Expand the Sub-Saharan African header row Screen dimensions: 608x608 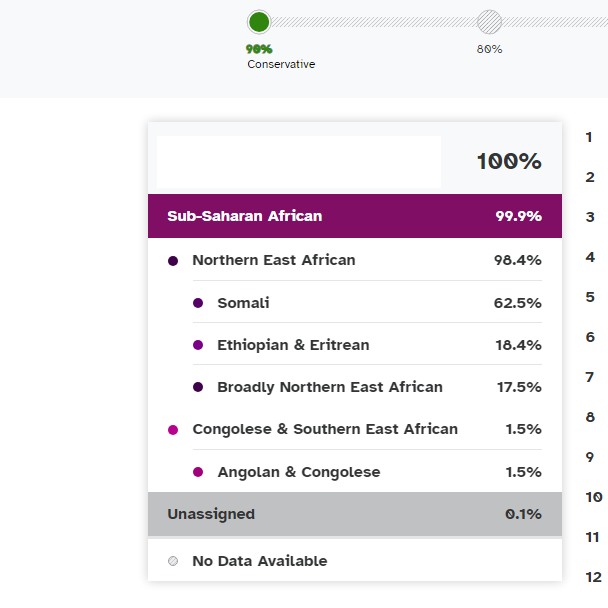(354, 216)
